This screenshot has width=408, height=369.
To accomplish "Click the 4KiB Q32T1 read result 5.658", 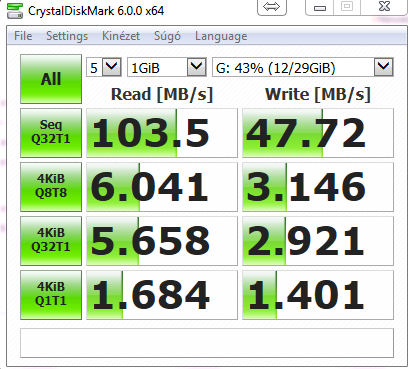I will click(x=162, y=241).
